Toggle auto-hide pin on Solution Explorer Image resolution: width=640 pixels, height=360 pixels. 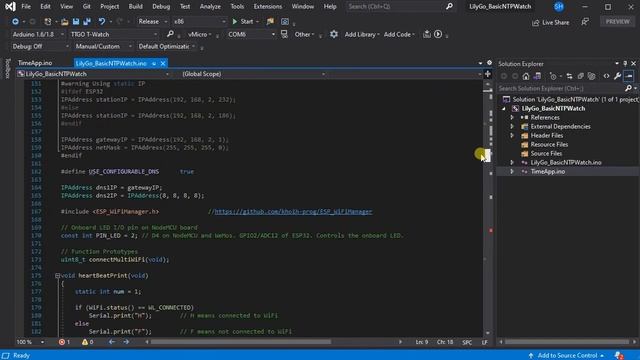pyautogui.click(x=625, y=64)
